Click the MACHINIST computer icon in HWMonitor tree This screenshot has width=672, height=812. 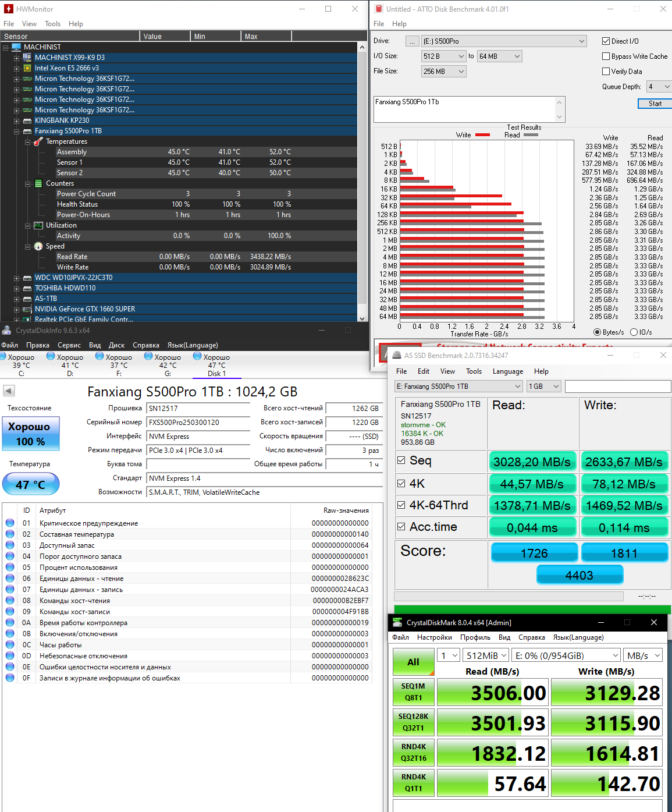pyautogui.click(x=16, y=47)
